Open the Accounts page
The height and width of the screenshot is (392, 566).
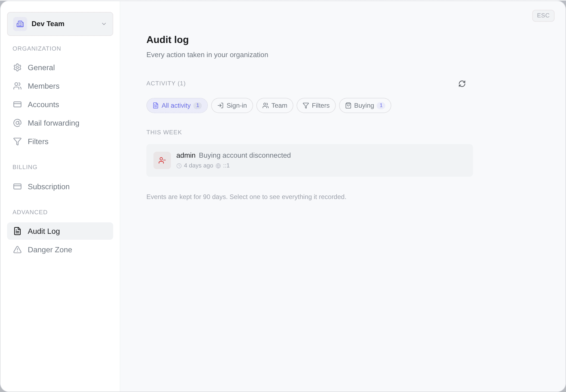60,104
